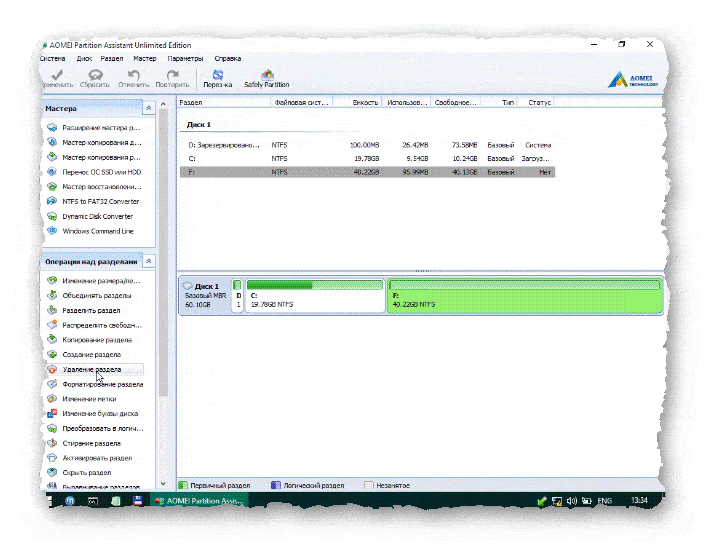Click the Логический раздел blue legend swatch
Screen dimensions: 704x544
click(276, 485)
